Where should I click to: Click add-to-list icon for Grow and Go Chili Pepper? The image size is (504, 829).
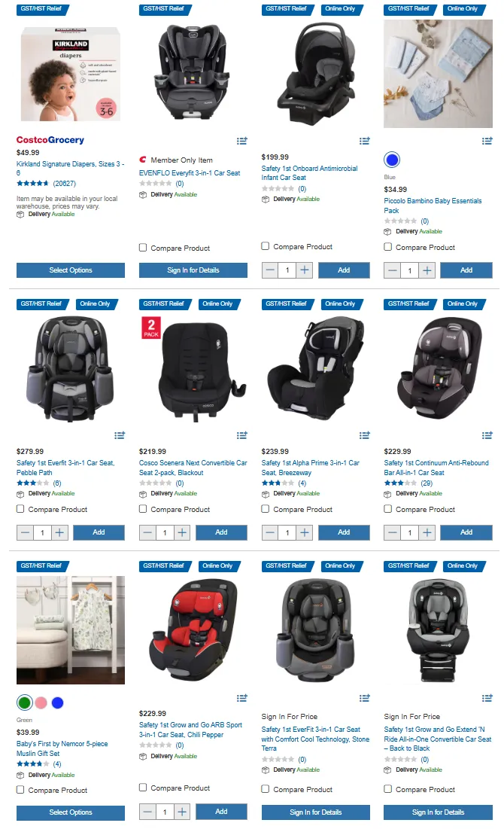242,698
